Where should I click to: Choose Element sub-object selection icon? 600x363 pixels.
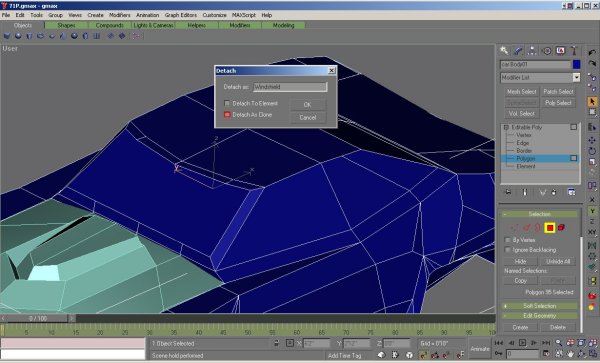tap(561, 228)
